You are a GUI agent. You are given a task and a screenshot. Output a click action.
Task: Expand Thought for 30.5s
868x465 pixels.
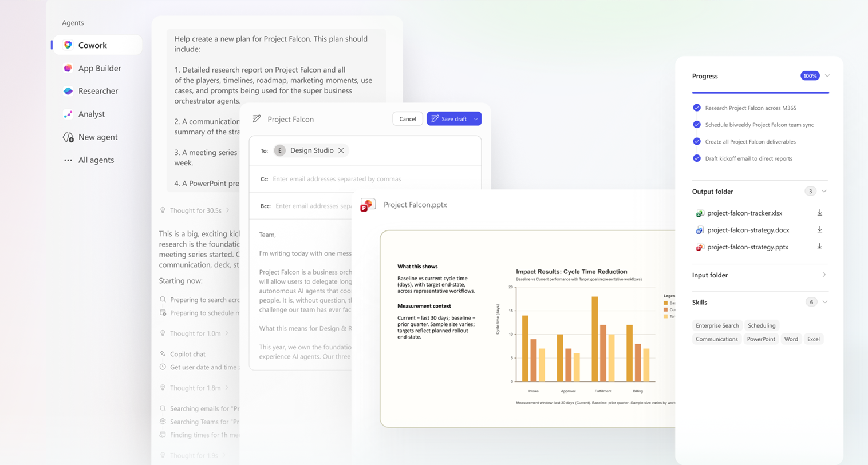tap(195, 210)
